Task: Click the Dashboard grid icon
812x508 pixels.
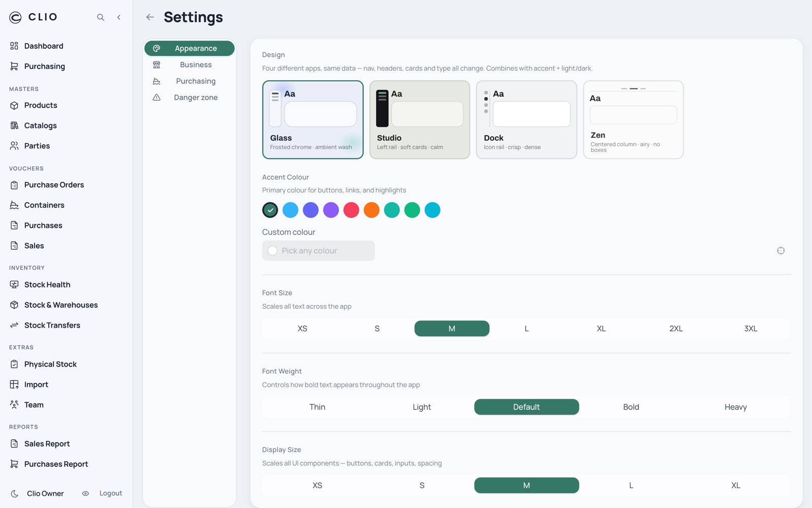Action: (x=14, y=46)
